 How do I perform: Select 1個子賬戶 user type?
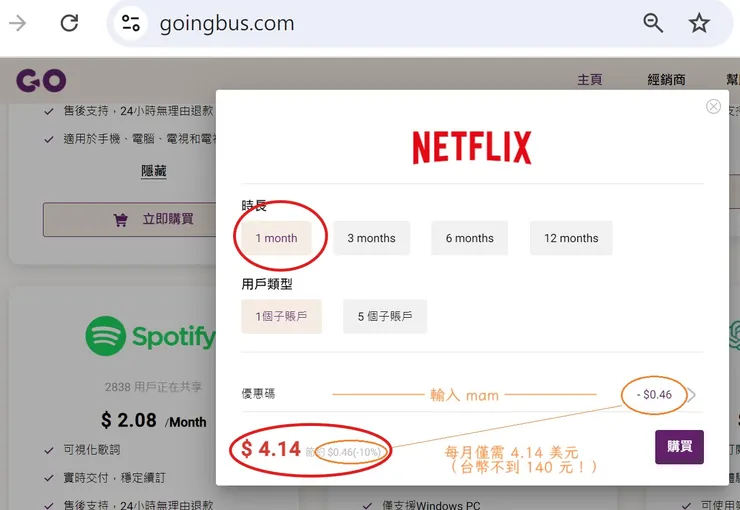pos(281,317)
